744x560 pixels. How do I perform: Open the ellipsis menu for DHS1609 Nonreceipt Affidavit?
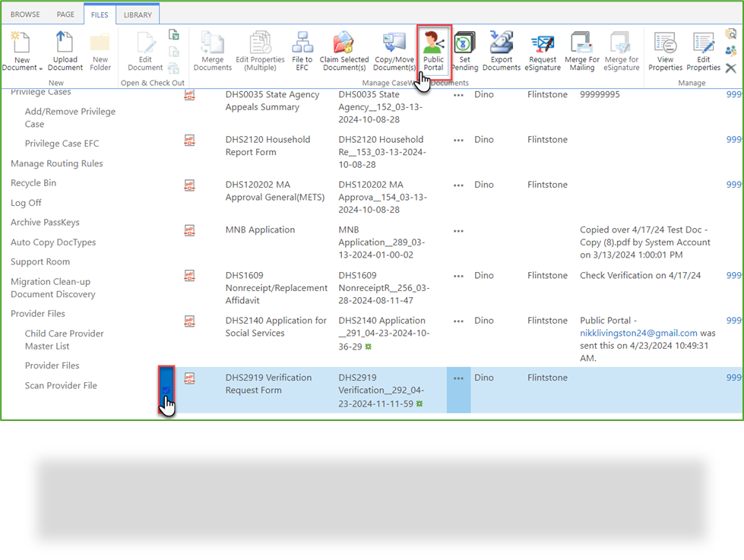point(458,276)
